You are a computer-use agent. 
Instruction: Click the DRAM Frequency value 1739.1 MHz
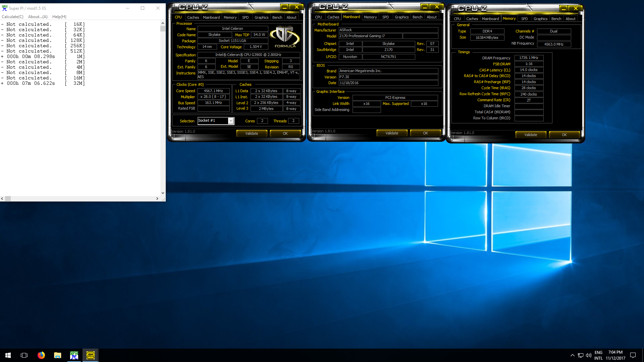coord(529,58)
